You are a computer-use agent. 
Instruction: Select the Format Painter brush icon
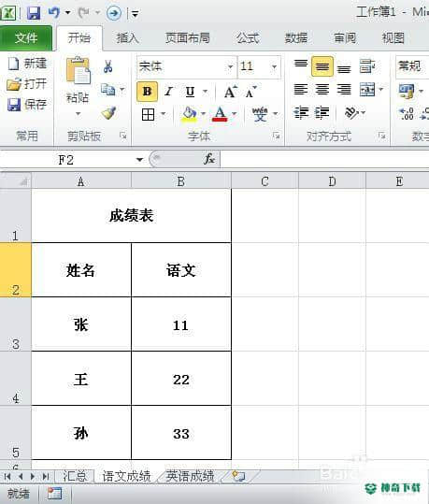(x=108, y=113)
